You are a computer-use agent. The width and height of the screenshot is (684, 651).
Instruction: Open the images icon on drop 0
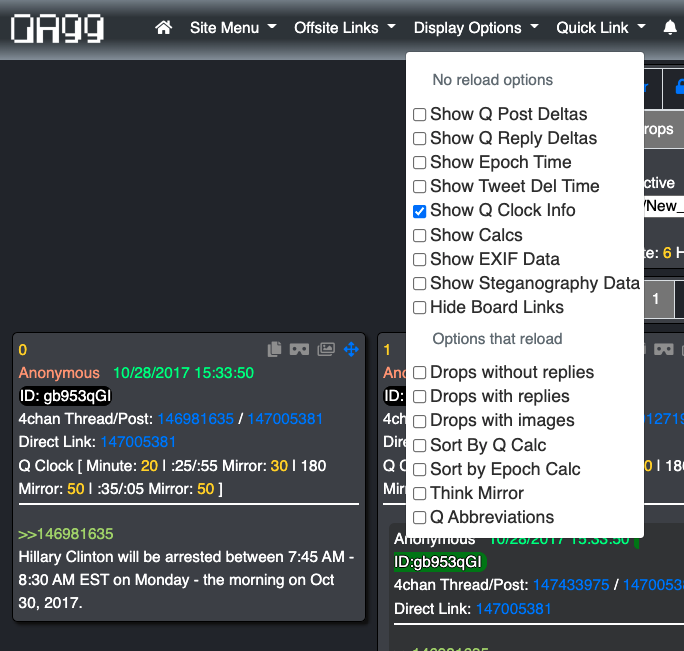point(326,349)
